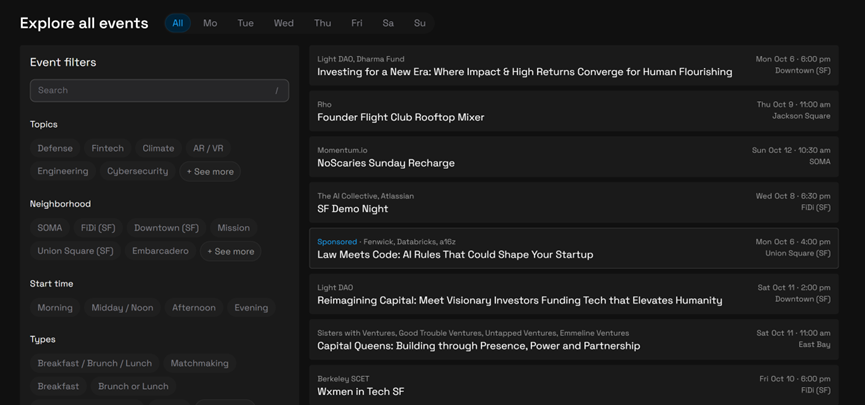Pick the Sa day tab

(388, 23)
